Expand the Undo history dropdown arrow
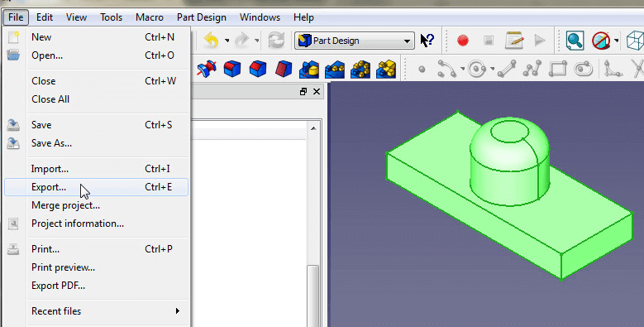Screen dimensions: 644x327 click(x=227, y=41)
